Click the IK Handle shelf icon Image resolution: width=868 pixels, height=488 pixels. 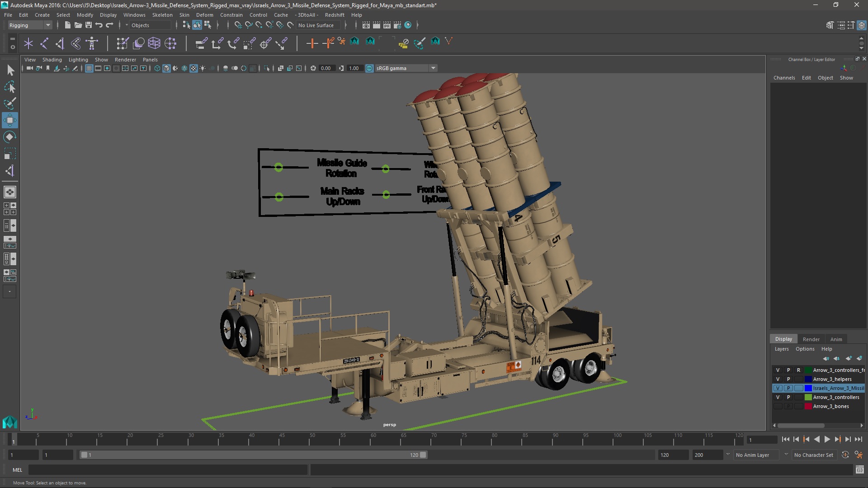coord(60,43)
